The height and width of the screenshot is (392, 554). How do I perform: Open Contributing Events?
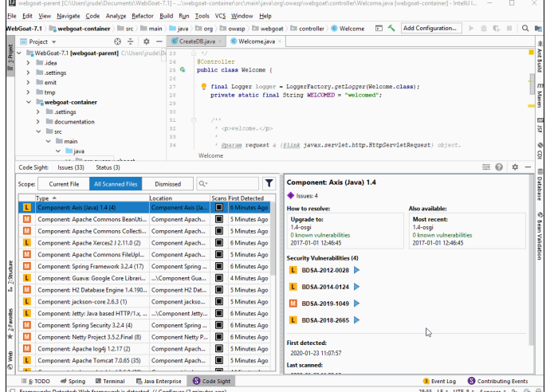[x=498, y=381]
